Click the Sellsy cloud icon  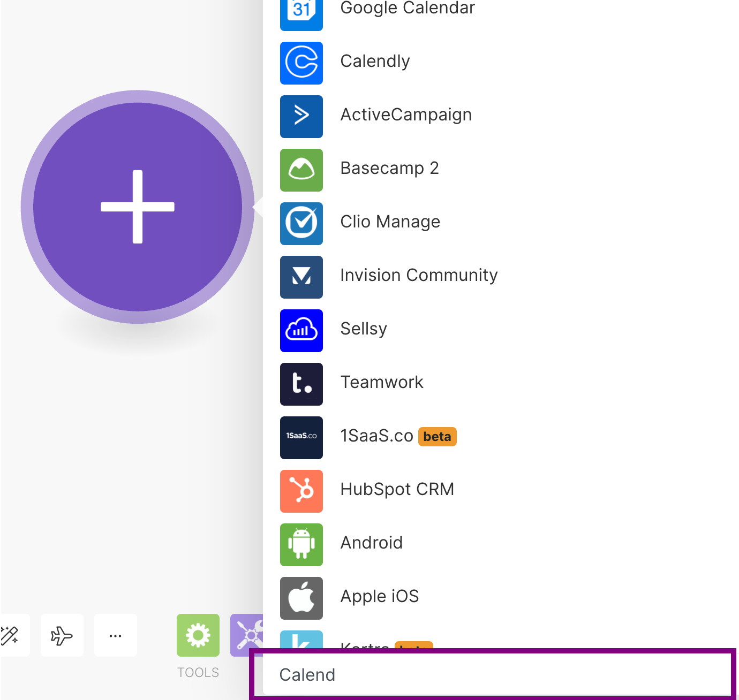(301, 331)
